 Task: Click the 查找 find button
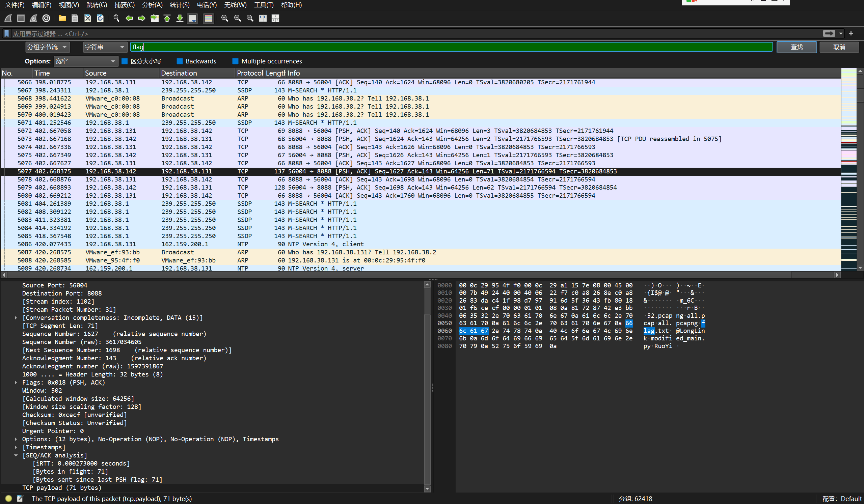tap(796, 47)
